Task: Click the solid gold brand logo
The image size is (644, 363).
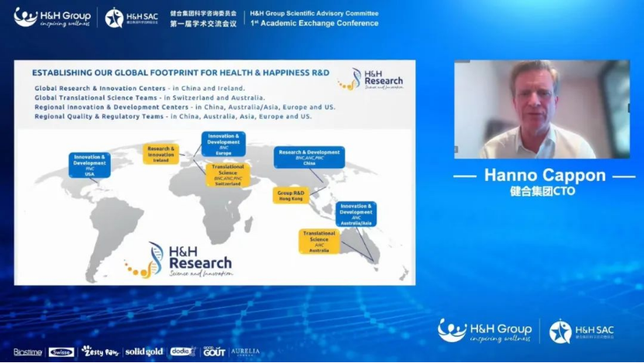Action: 144,352
